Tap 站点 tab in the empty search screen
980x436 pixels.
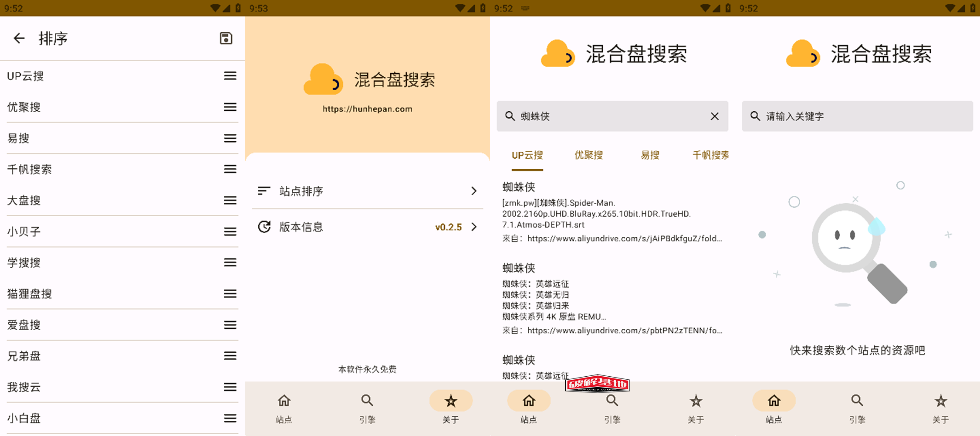(x=774, y=409)
